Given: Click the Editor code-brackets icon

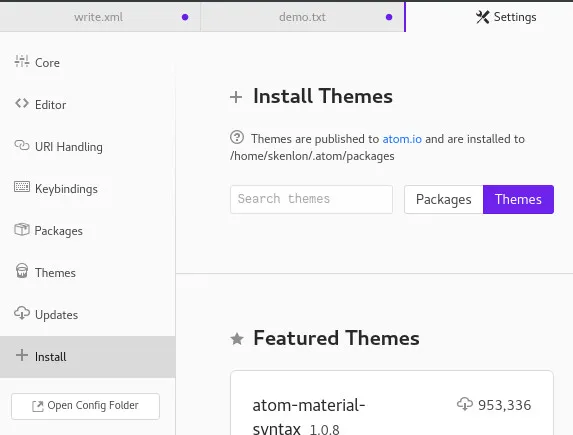Looking at the screenshot, I should click(x=22, y=103).
